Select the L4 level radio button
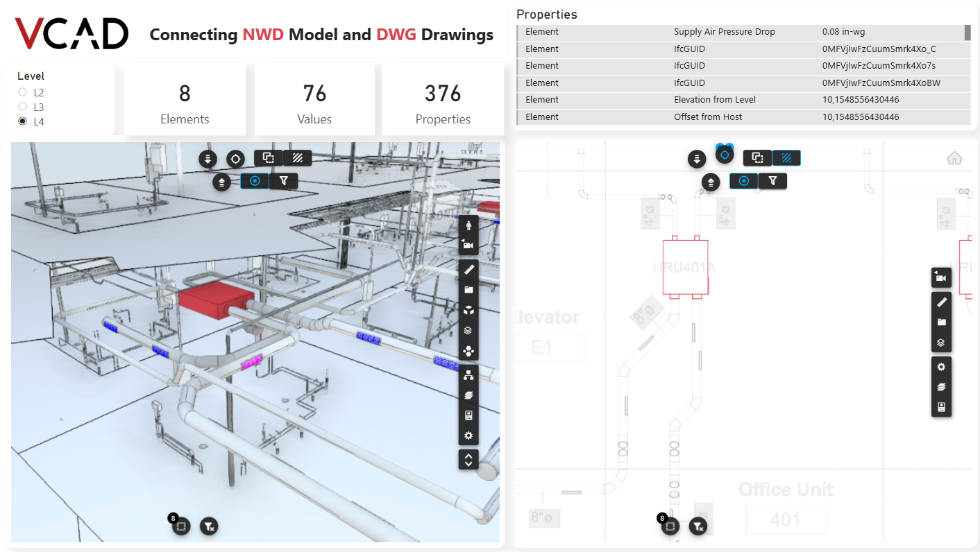 23,121
